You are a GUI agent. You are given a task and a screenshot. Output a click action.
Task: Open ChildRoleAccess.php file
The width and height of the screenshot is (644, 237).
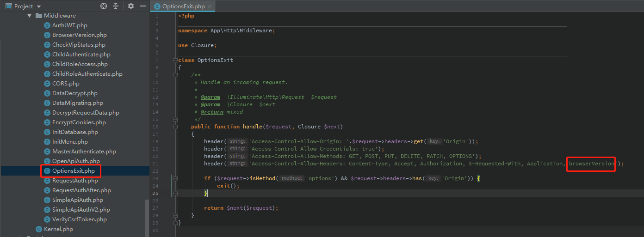click(x=80, y=64)
